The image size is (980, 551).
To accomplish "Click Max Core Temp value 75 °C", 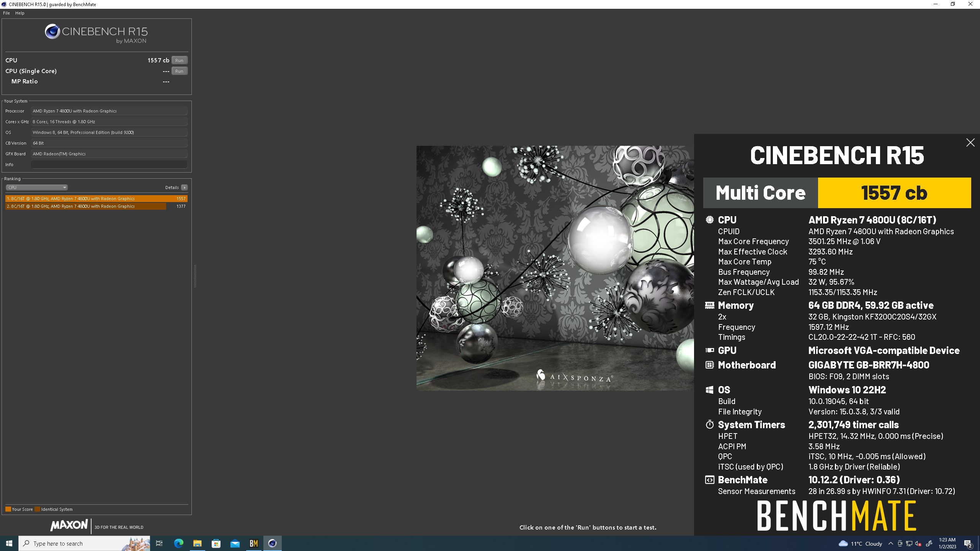I will [x=817, y=262].
